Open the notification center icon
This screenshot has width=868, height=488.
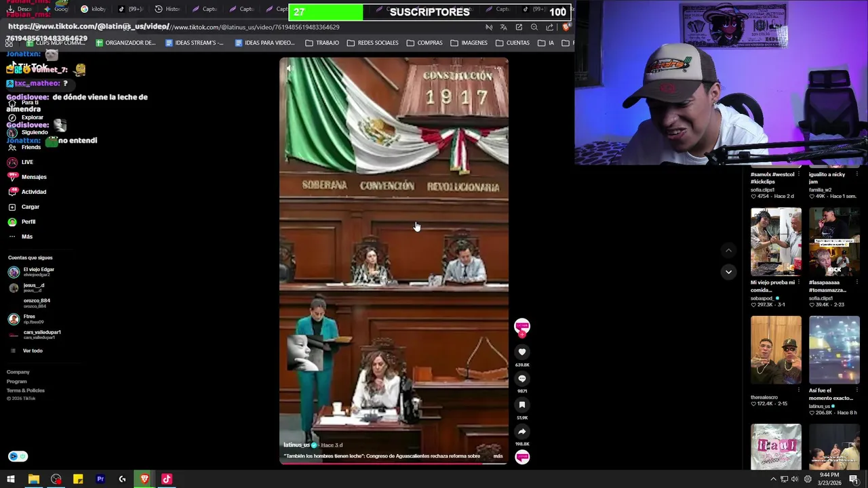pyautogui.click(x=854, y=479)
